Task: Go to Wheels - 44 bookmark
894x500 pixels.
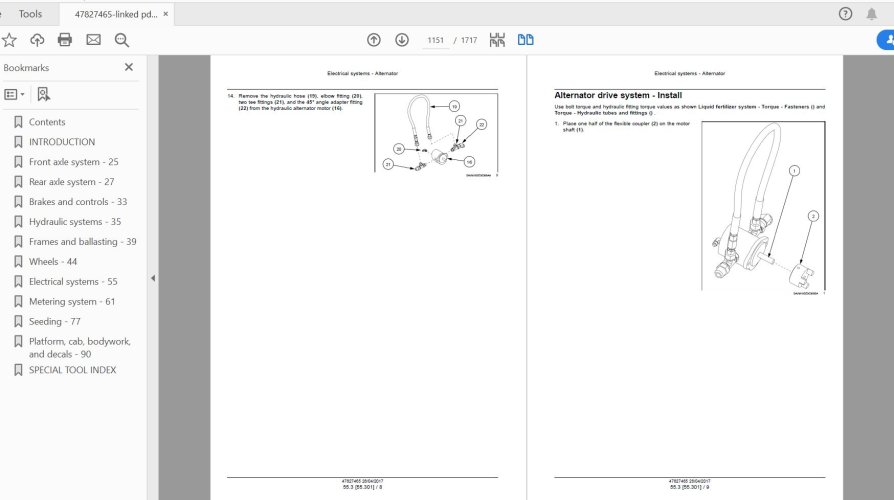Action: (52, 262)
